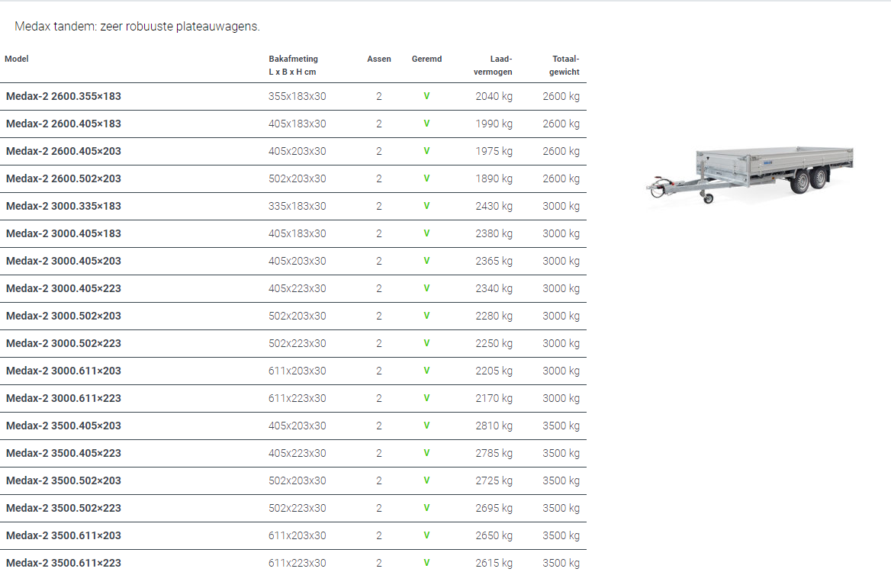Click the green check for Medax-2 3000.611×223

coord(426,398)
